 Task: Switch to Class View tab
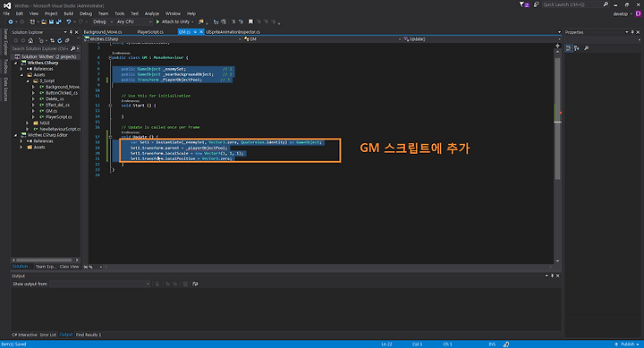(69, 267)
